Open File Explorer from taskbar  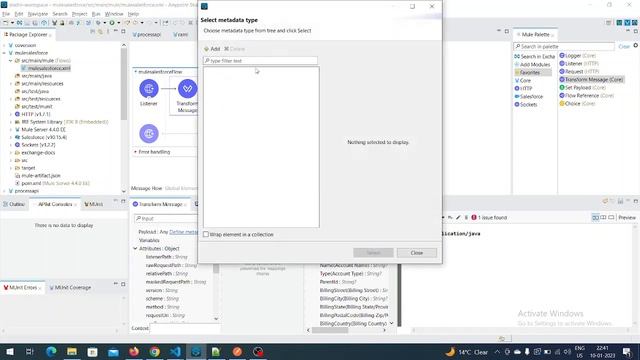tap(72, 351)
